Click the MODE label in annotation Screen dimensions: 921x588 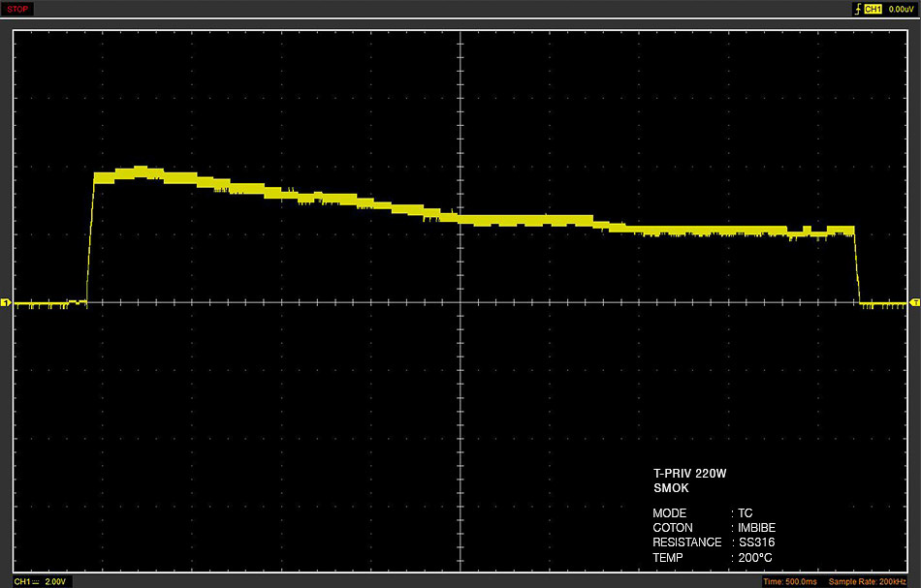tap(670, 512)
